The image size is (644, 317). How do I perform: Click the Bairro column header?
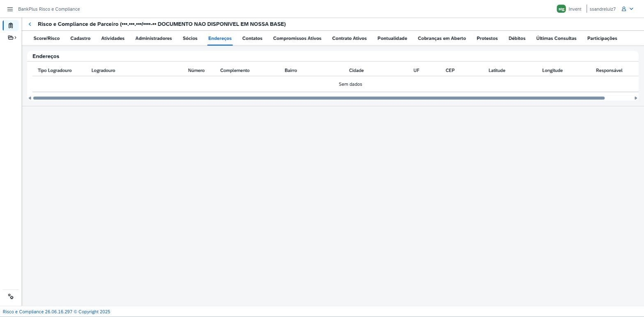[x=291, y=71]
